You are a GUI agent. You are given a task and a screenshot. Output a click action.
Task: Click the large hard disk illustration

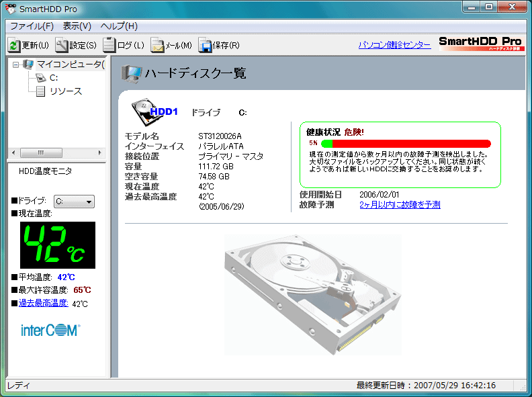[313, 294]
